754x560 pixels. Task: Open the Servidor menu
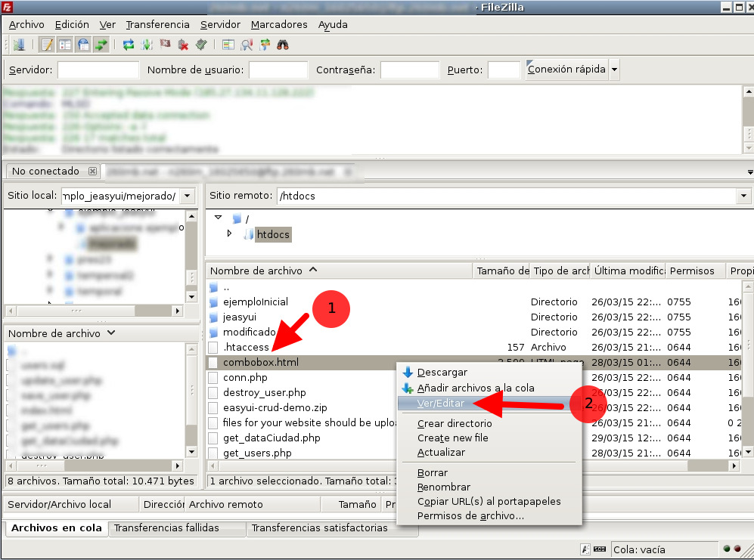click(x=220, y=24)
